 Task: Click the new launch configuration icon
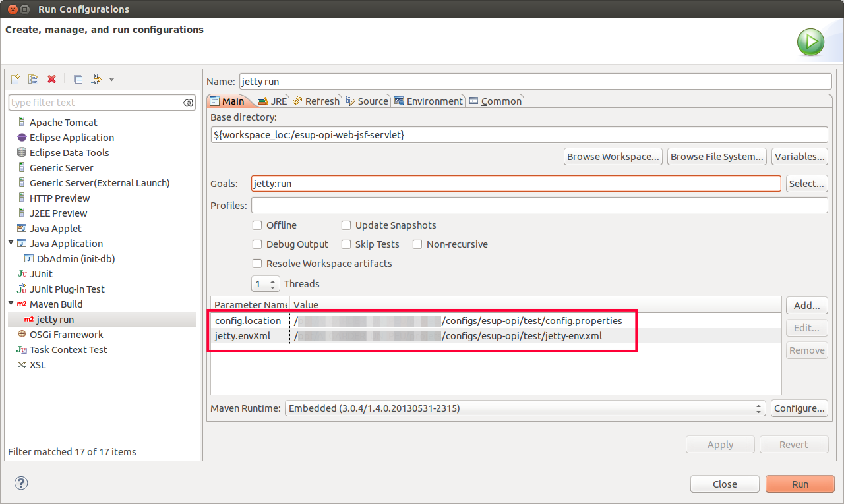click(15, 80)
